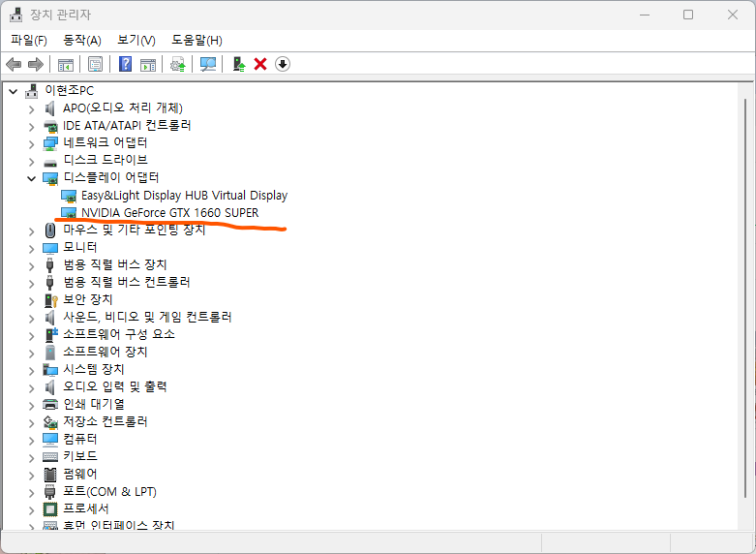Select 소프트웨어 장치 label
Viewport: 756px width, 554px height.
pos(106,352)
